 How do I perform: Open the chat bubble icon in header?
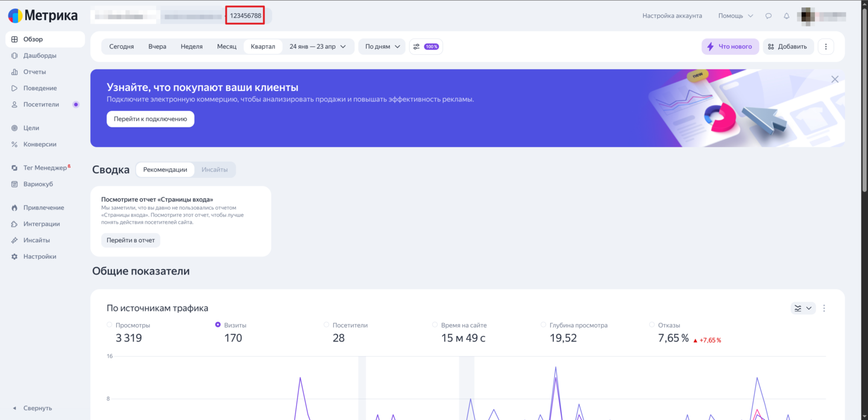768,16
